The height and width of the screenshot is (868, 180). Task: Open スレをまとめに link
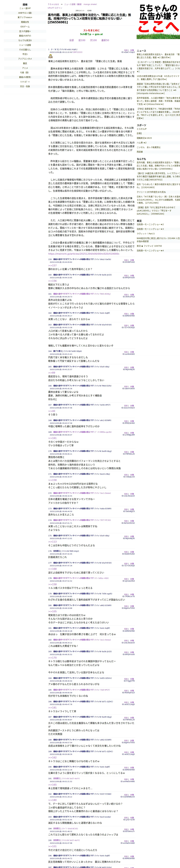91,30
